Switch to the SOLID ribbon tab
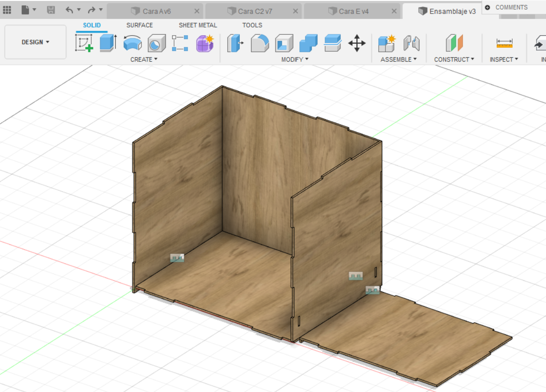This screenshot has width=546, height=392. point(92,25)
